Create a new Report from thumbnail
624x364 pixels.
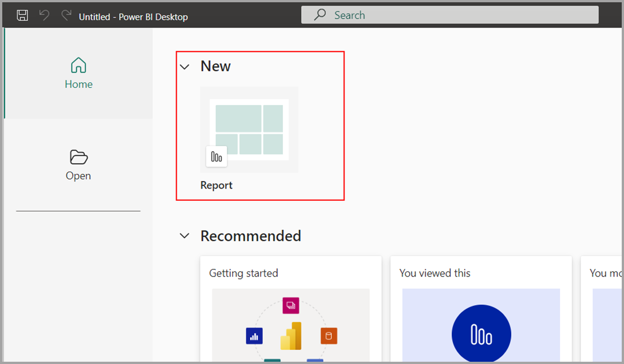(249, 130)
